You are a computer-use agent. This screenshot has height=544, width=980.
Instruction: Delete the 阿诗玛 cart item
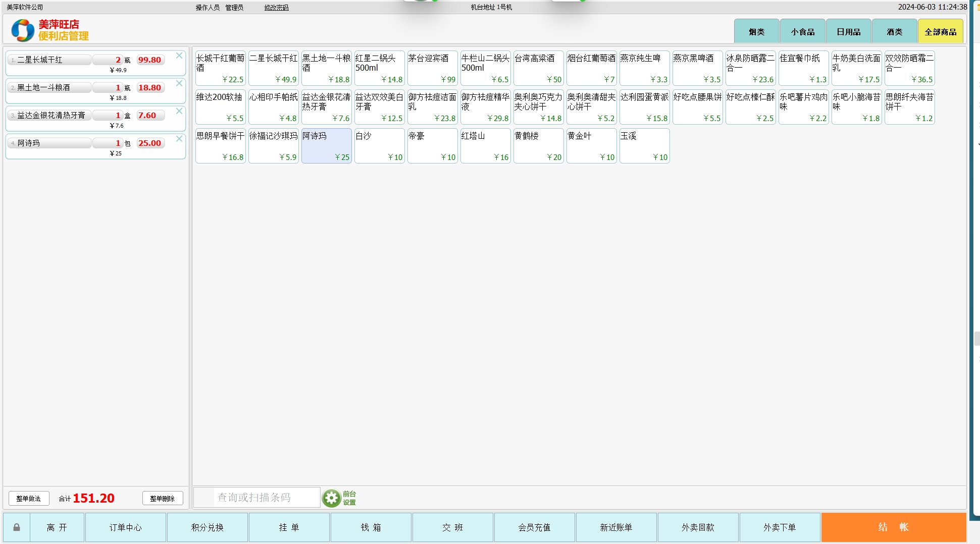click(179, 139)
